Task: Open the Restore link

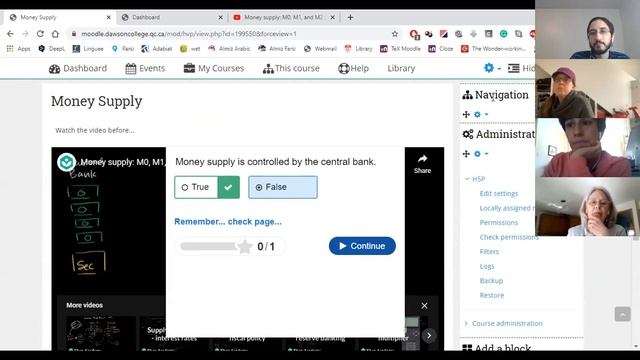Action: [x=492, y=295]
